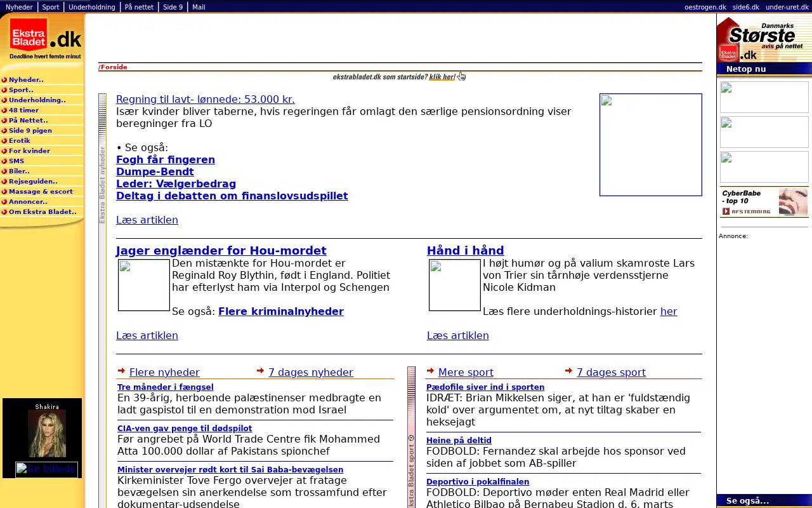Open article Pædofile siver ind i sporten

click(485, 387)
